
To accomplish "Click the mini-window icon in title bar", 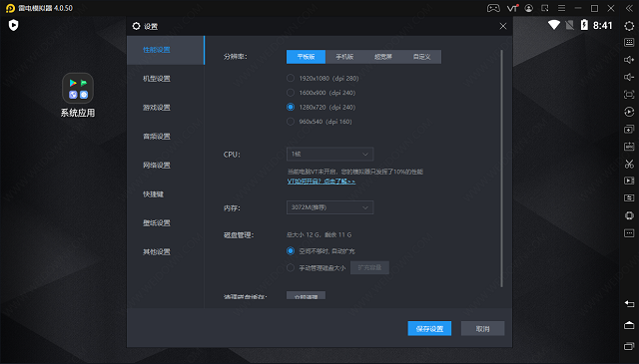I will pyautogui.click(x=545, y=8).
